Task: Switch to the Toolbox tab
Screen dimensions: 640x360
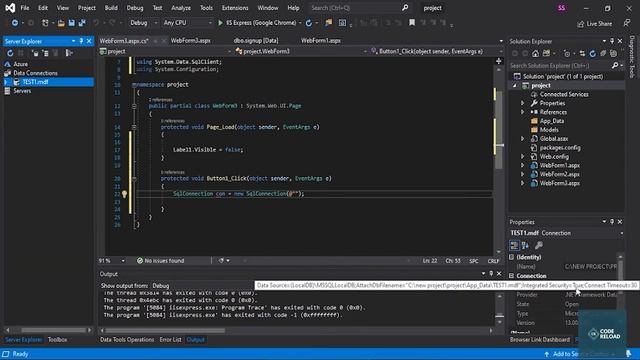Action: click(x=57, y=340)
